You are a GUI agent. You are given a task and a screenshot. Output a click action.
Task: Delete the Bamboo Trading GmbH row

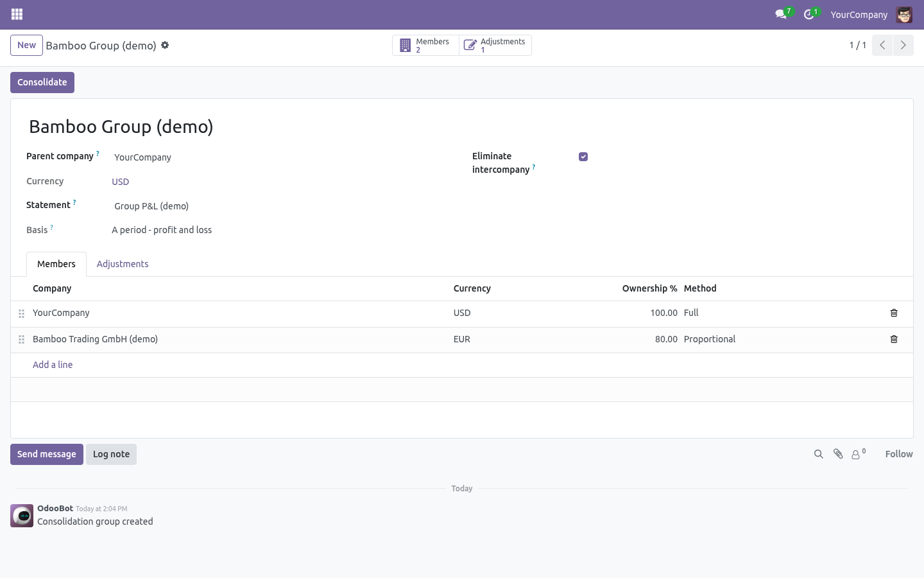[894, 339]
